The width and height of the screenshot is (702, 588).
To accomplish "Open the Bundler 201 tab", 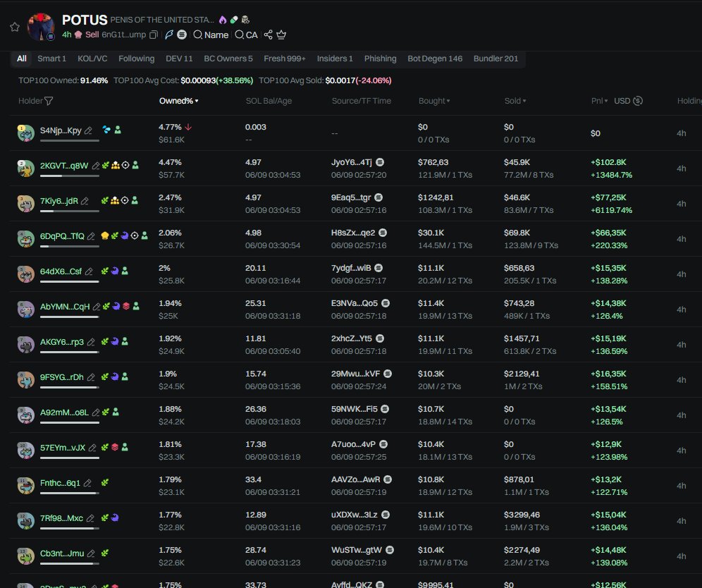I will [495, 59].
